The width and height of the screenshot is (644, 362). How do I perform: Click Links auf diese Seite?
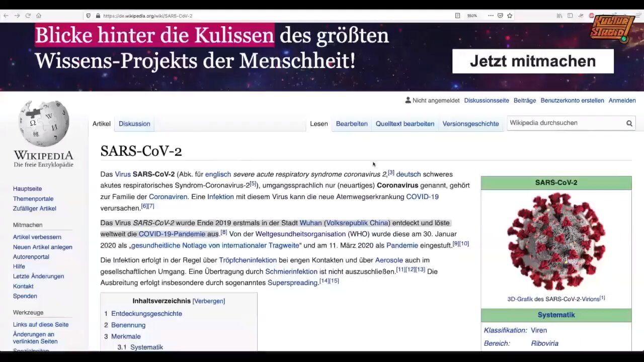[41, 324]
